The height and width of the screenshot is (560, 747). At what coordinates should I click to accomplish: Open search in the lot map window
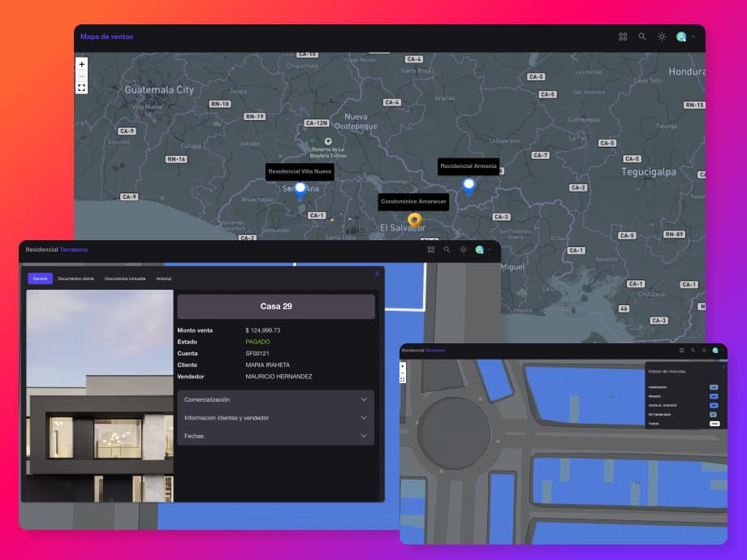[x=693, y=351]
